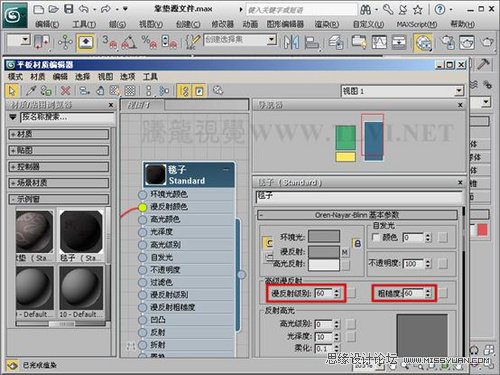Screen dimensions: 500x375
Task: Collapse the 毯子 Standard node with minus button
Action: (x=226, y=170)
